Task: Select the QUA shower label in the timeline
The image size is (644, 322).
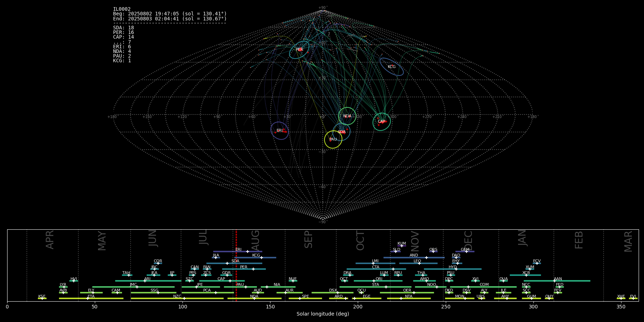Action: [503, 279]
